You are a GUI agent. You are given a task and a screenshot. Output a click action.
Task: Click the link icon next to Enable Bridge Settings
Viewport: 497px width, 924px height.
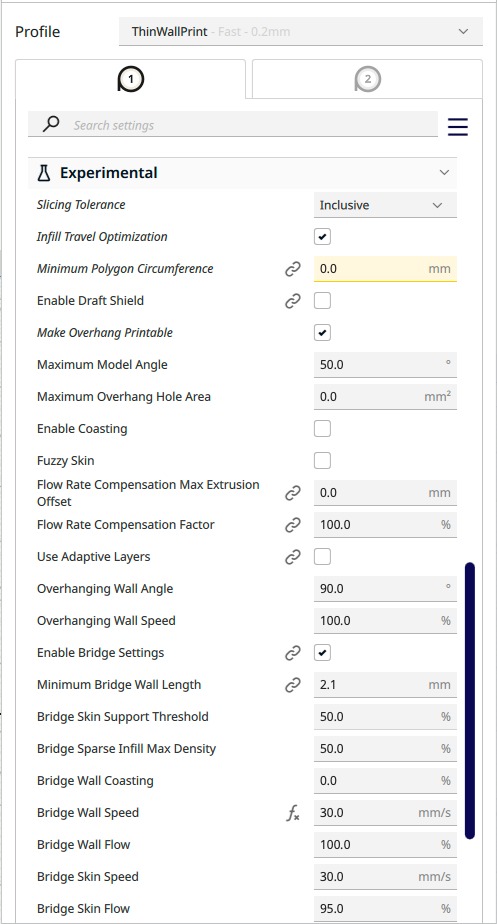[x=293, y=653]
